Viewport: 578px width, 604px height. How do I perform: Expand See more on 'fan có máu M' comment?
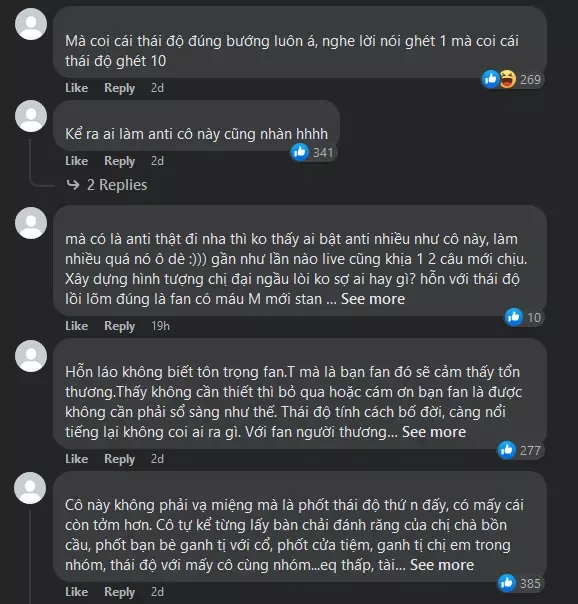tap(373, 299)
